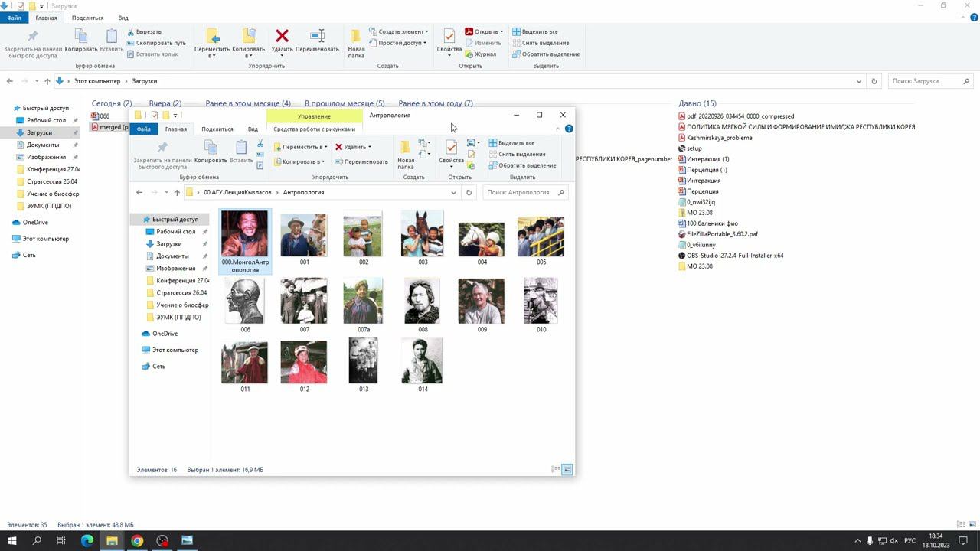The width and height of the screenshot is (980, 551).
Task: Click Вырезать in the Загрузки window
Action: tap(144, 32)
